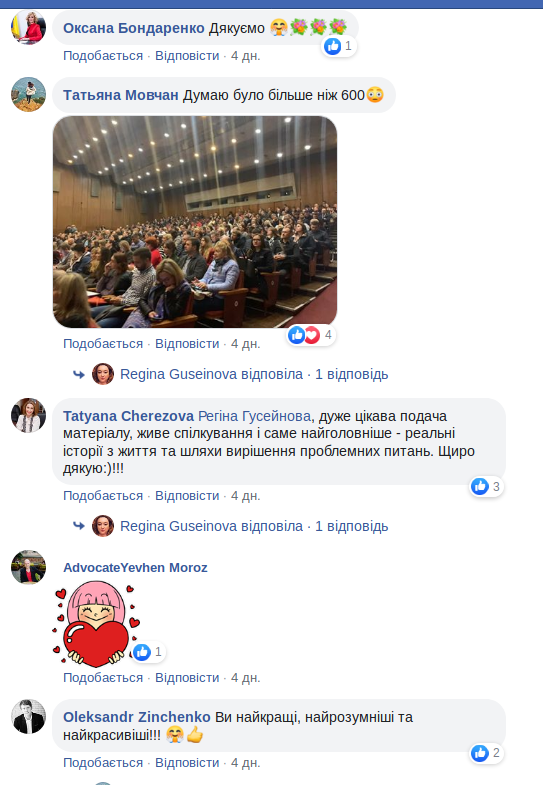Reply to Татьяна Мовчан's comment with Відповісти
543x785 pixels.
(x=187, y=344)
